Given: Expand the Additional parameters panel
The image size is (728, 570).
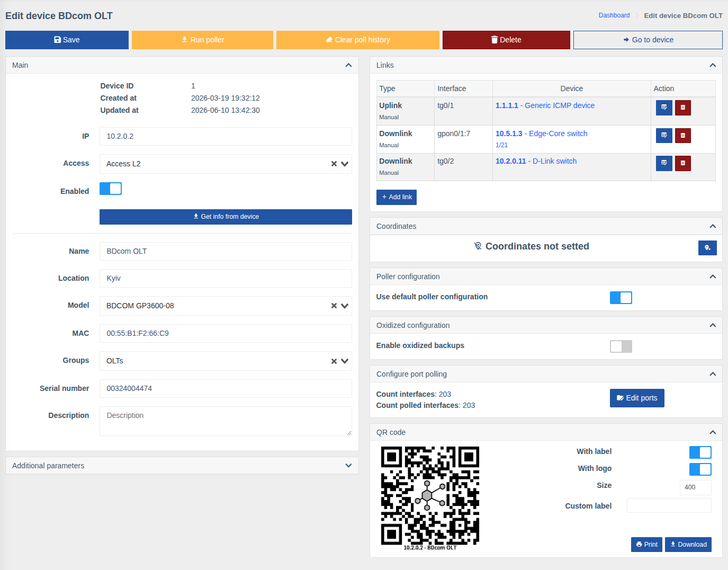Looking at the screenshot, I should 348,466.
